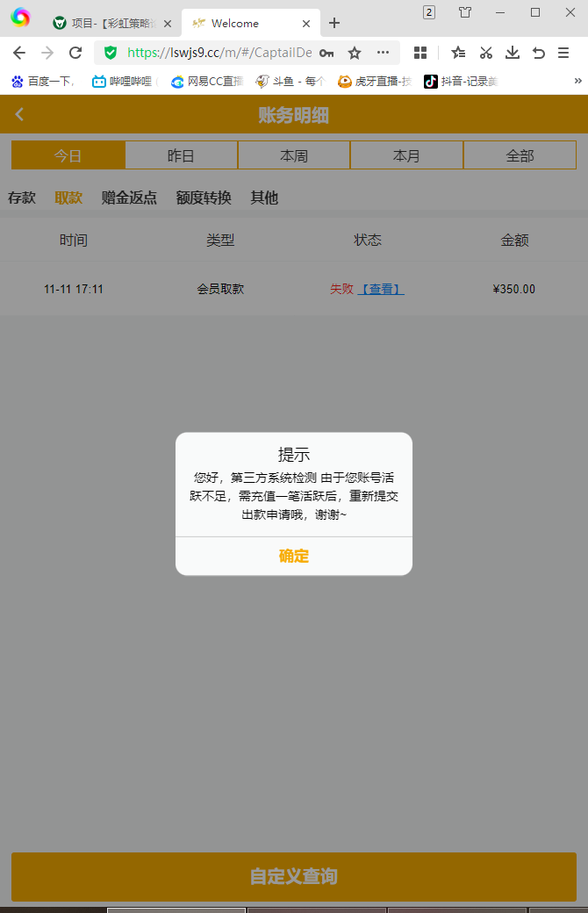Image resolution: width=588 pixels, height=913 pixels.
Task: Click the scissors screenshot tool icon
Action: click(x=485, y=53)
